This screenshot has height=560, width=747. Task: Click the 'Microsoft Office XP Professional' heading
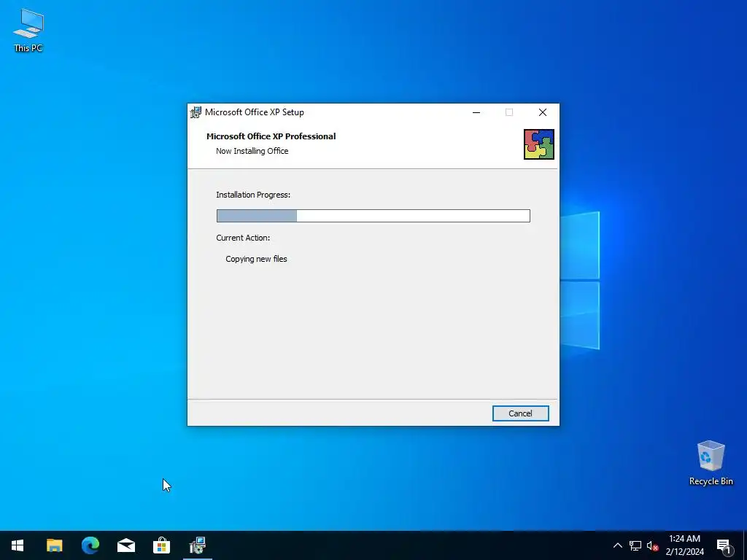(271, 136)
